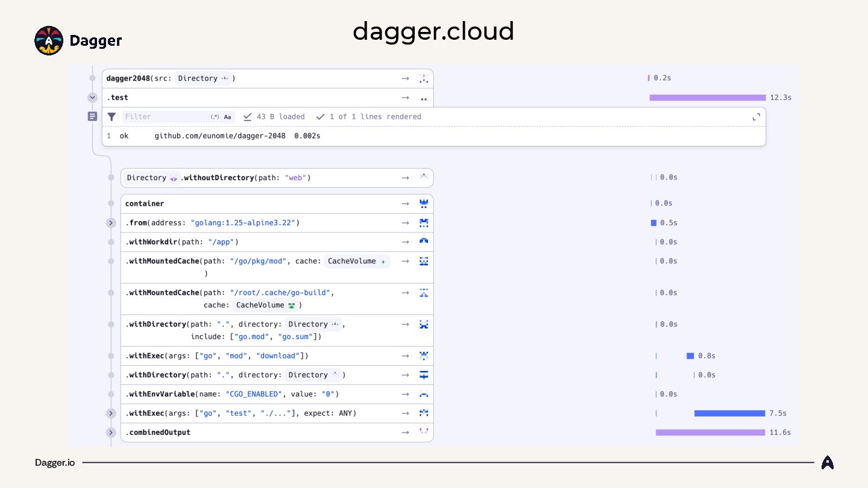Click the Dagger logo at top left
Screen dimensions: 868x488
[78, 40]
